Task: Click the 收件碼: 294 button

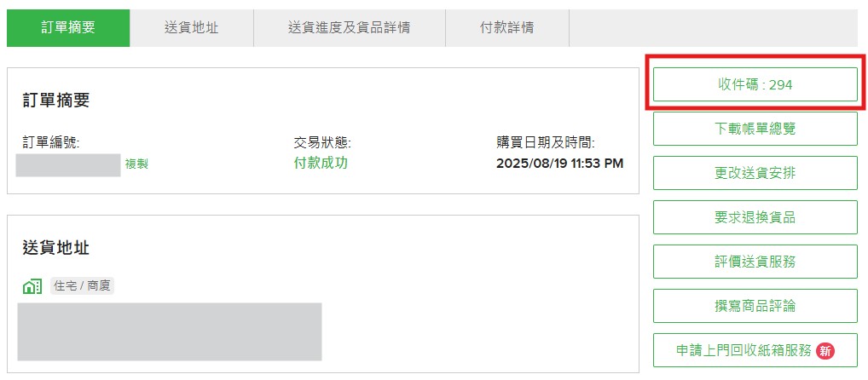Action: point(755,84)
